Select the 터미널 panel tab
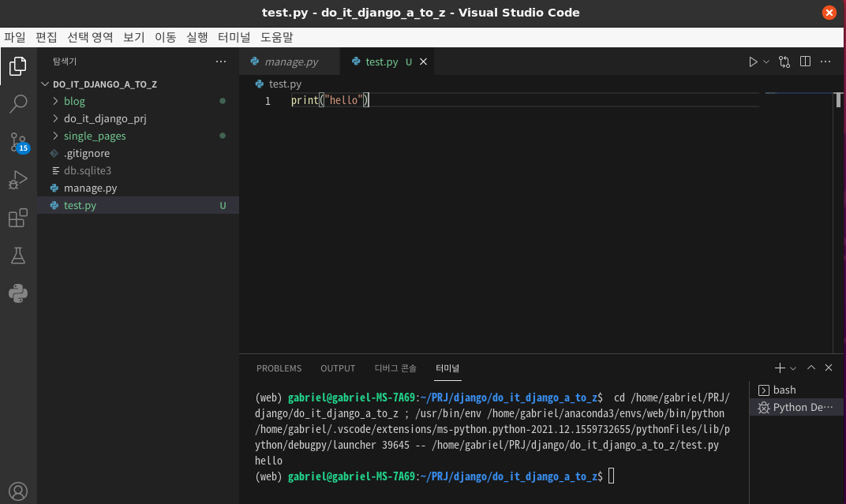846x504 pixels. [447, 368]
